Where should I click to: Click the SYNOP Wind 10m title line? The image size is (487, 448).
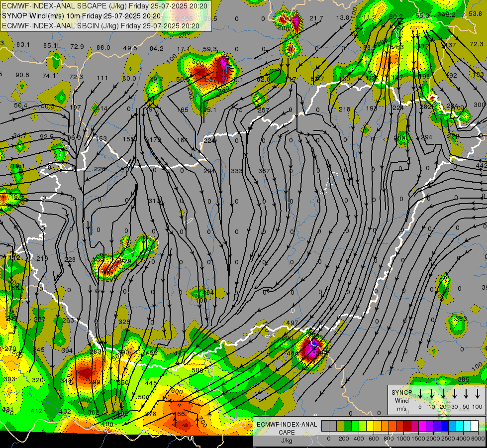point(82,16)
